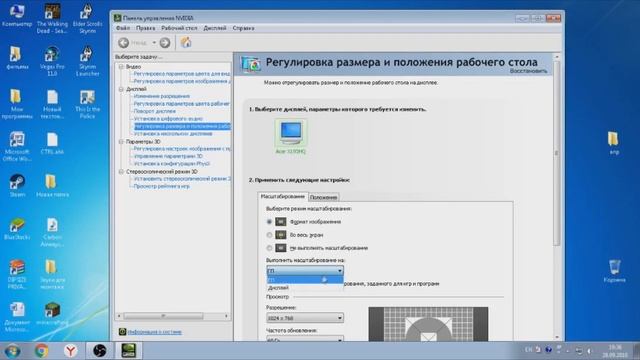Viewport: 640px width, 360px height.
Task: Collapse the Видео tree group
Action: (x=121, y=66)
